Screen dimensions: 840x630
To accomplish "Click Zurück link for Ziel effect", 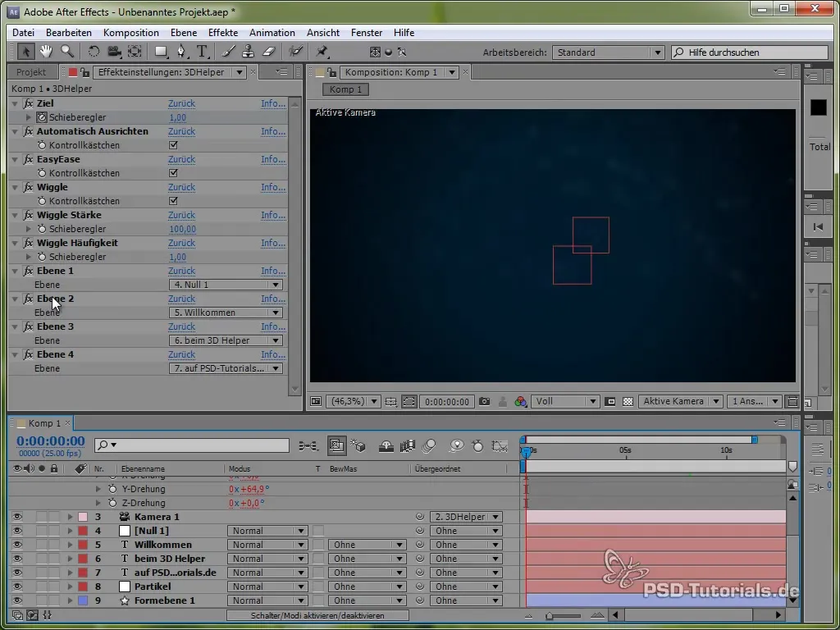I will click(181, 103).
